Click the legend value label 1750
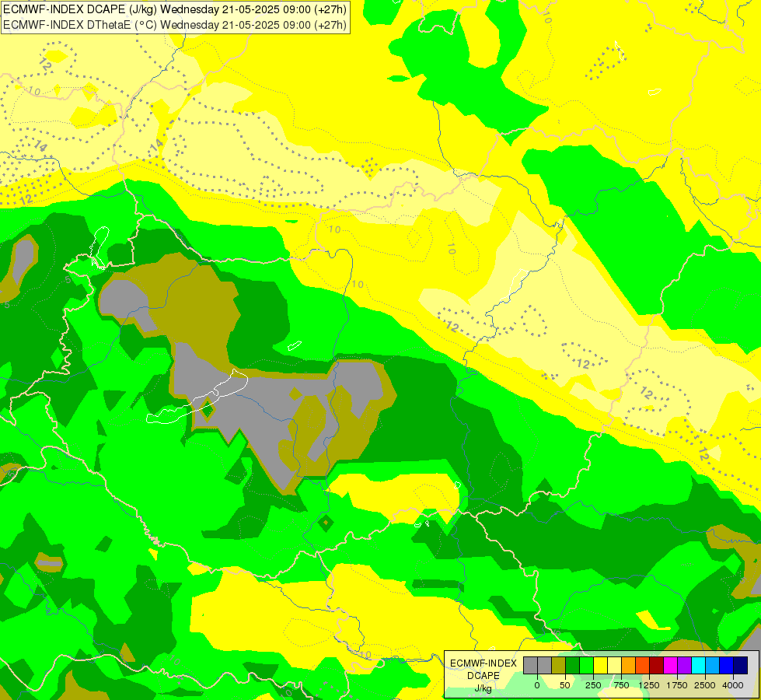Screen dimensions: 761x700 (x=677, y=685)
